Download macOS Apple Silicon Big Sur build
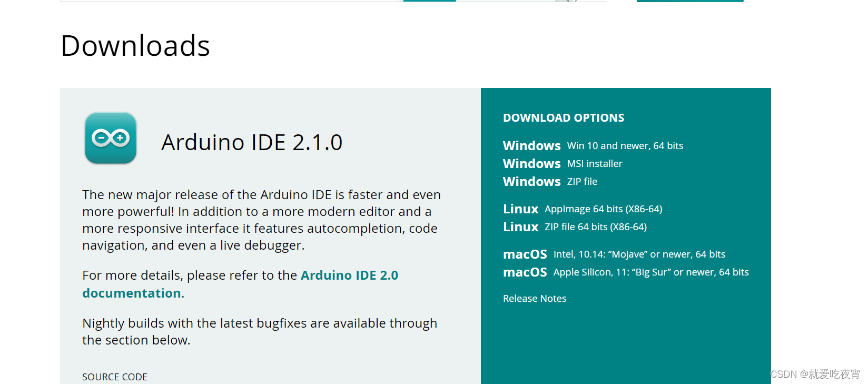The height and width of the screenshot is (384, 868). click(x=626, y=272)
